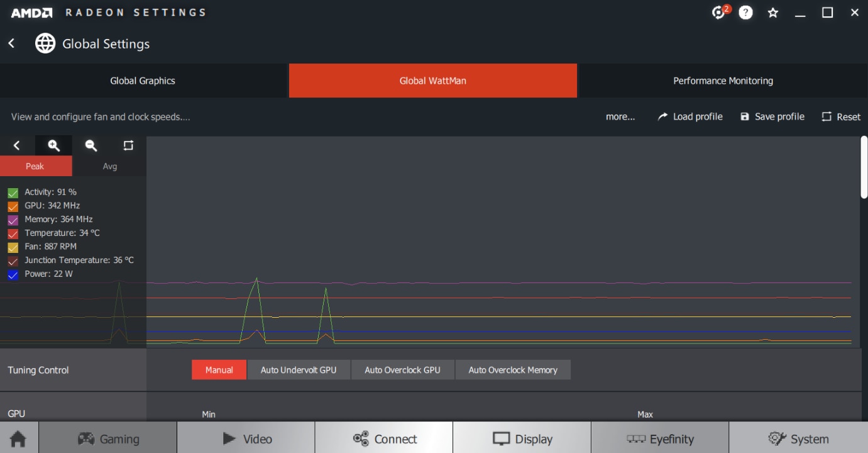Viewport: 868px width, 453px height.
Task: Open the Video section
Action: point(246,439)
